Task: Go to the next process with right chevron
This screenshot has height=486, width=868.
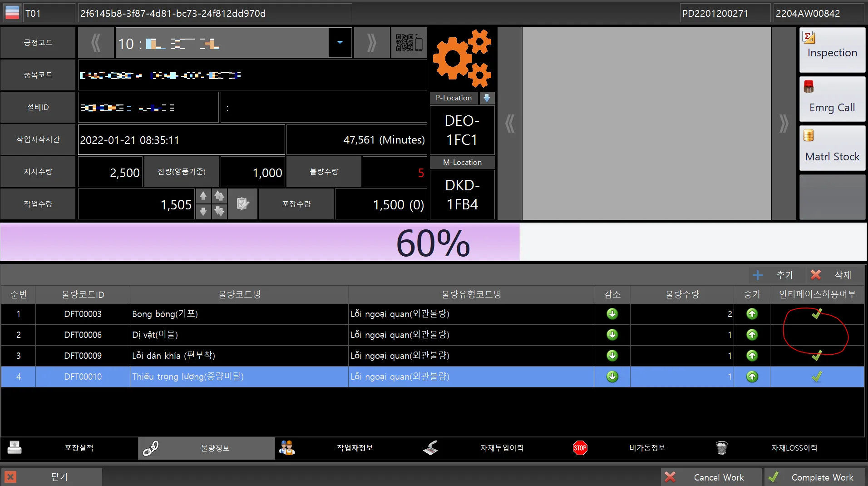Action: click(371, 43)
